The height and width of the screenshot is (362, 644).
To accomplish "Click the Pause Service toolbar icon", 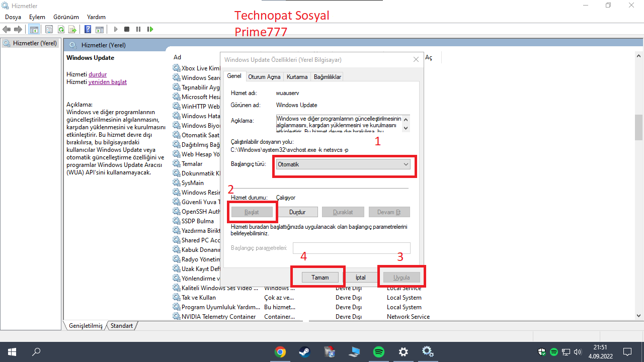I will 138,29.
